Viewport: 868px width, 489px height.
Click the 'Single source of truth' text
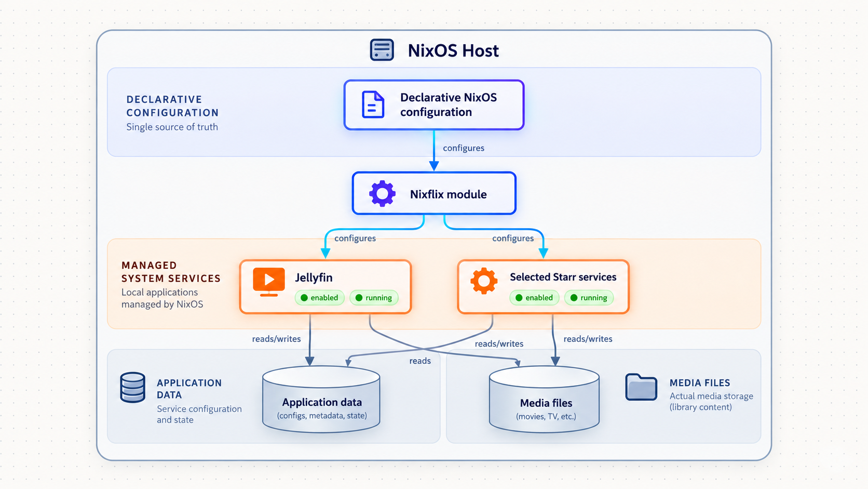(172, 127)
